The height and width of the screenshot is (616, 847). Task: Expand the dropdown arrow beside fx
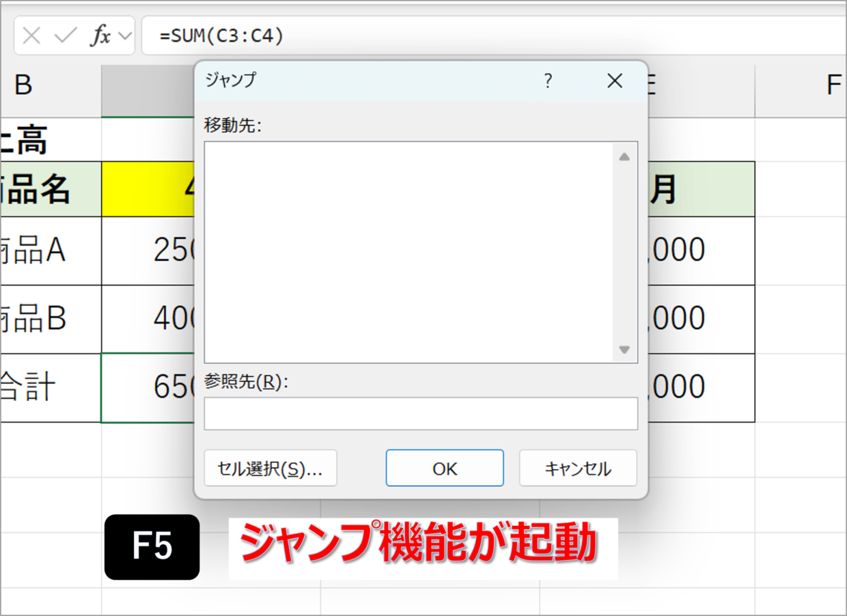(124, 36)
